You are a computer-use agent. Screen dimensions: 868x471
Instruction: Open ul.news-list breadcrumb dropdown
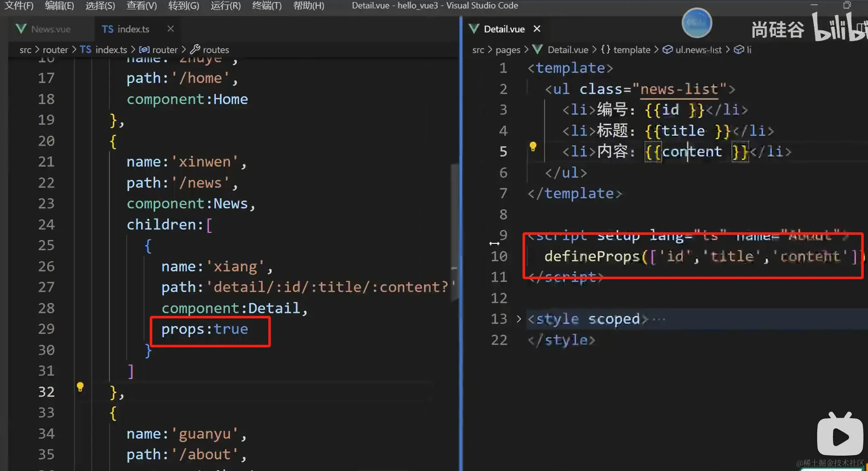click(698, 49)
